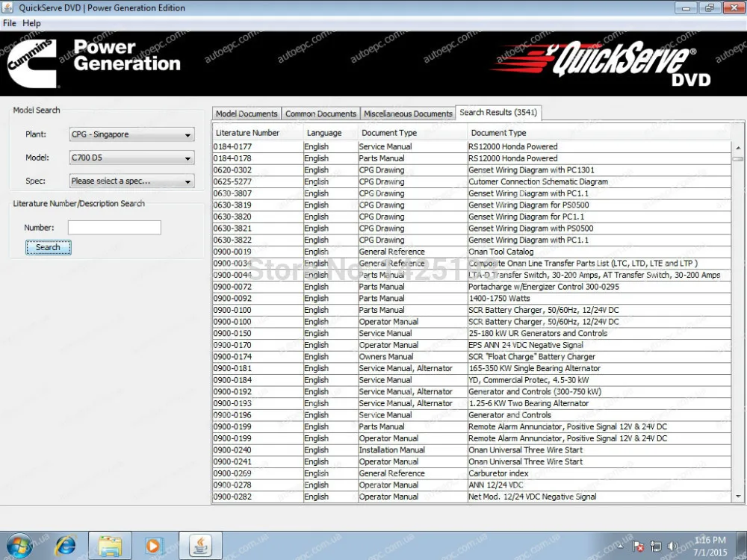This screenshot has width=747, height=560.
Task: Select 25-180 kW UR Generators and Controls
Action: [537, 333]
